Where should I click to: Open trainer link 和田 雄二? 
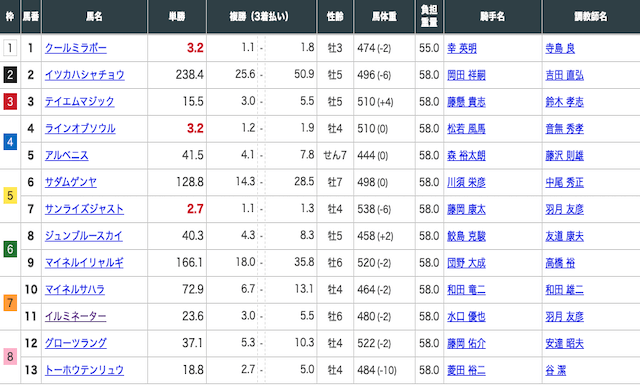coord(564,290)
